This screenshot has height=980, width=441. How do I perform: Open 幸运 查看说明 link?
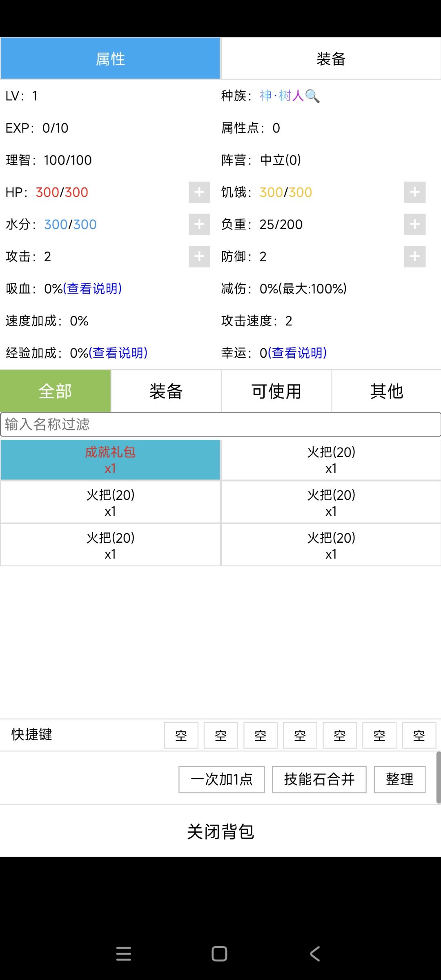(297, 353)
